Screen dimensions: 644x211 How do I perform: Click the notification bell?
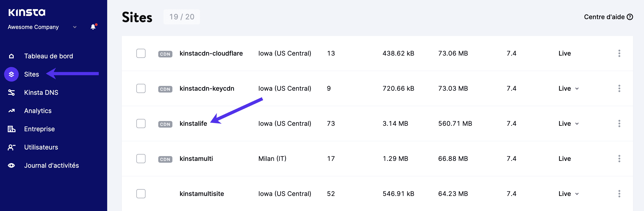click(x=93, y=27)
